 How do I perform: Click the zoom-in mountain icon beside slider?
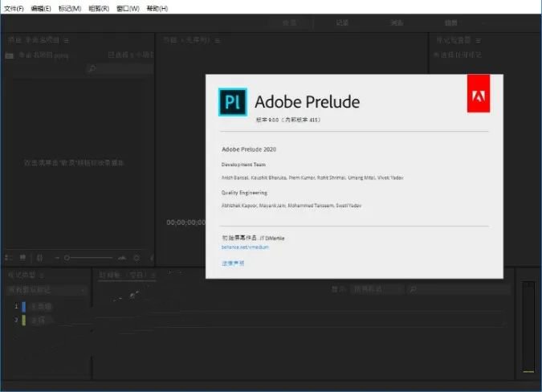[122, 258]
